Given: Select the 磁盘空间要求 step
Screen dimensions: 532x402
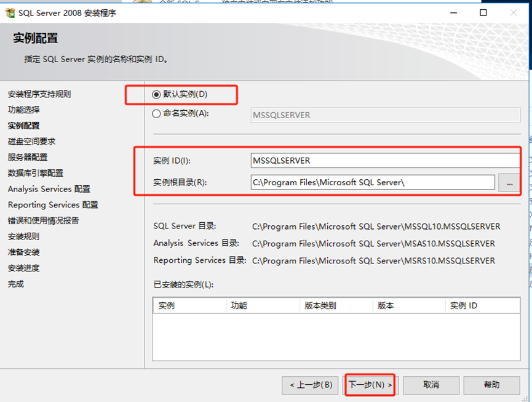Looking at the screenshot, I should coord(31,141).
